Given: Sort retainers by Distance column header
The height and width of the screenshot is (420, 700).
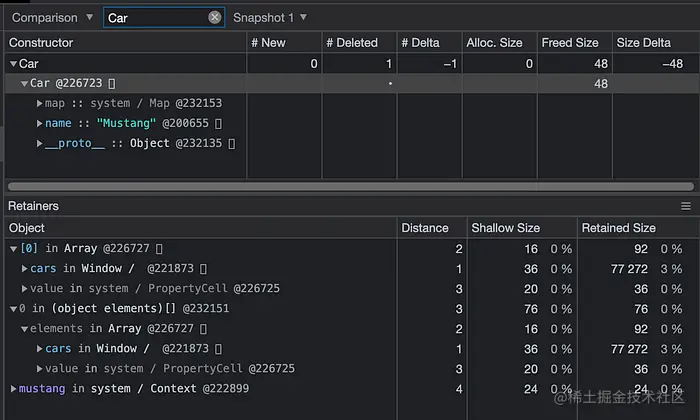Looking at the screenshot, I should point(425,228).
